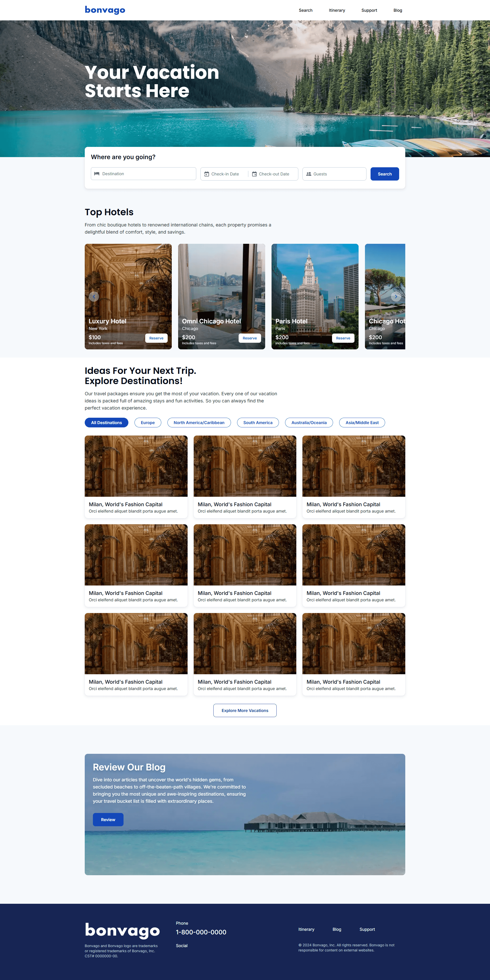
Task: Click the calendar icon beside Check-out Date
Action: click(x=254, y=174)
